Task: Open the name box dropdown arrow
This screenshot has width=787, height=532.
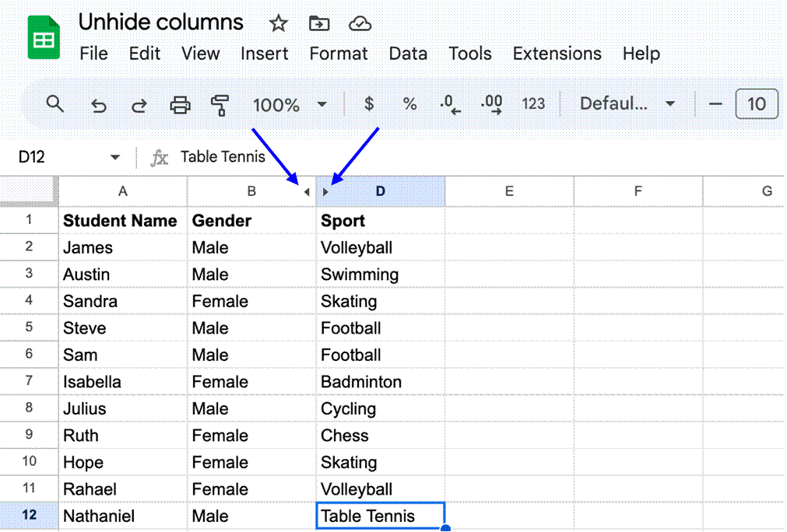Action: [114, 156]
